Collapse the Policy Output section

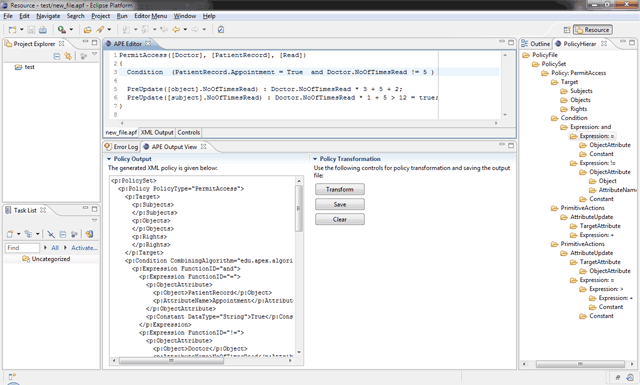(x=109, y=159)
